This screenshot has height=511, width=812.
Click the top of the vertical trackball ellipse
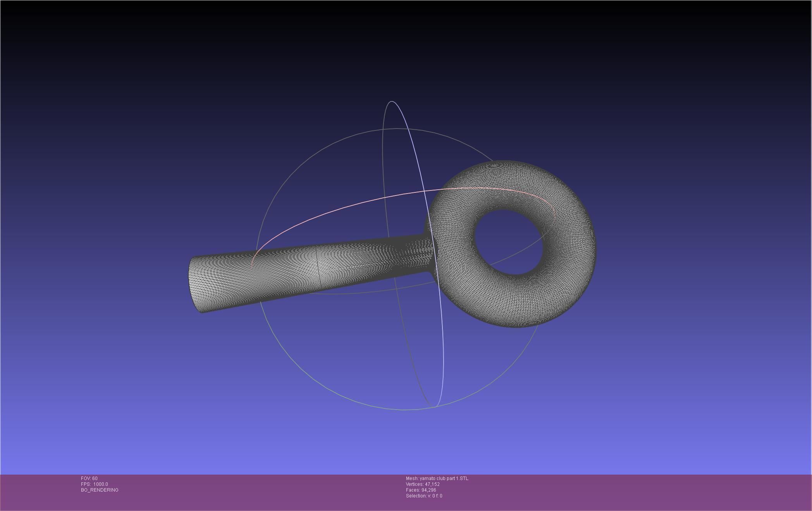pos(392,102)
